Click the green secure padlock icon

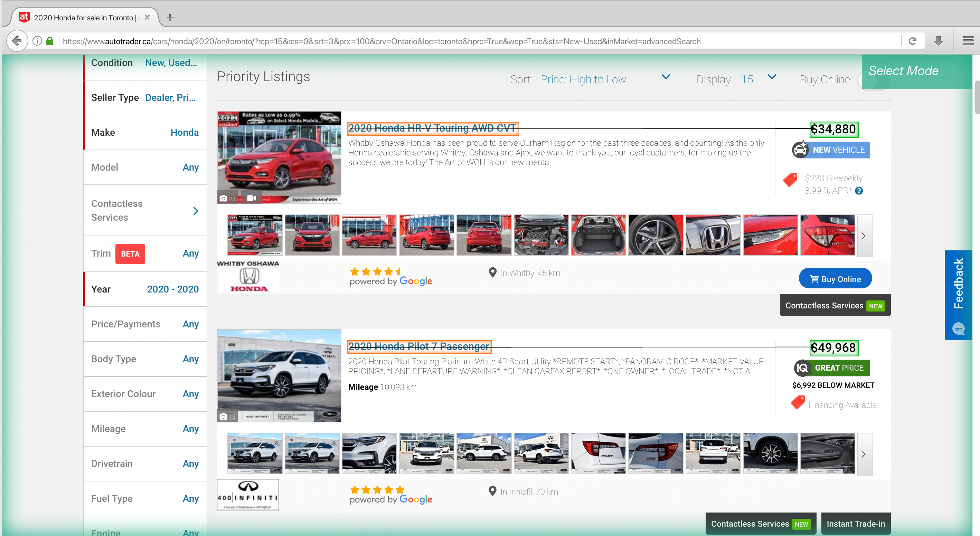pyautogui.click(x=50, y=41)
